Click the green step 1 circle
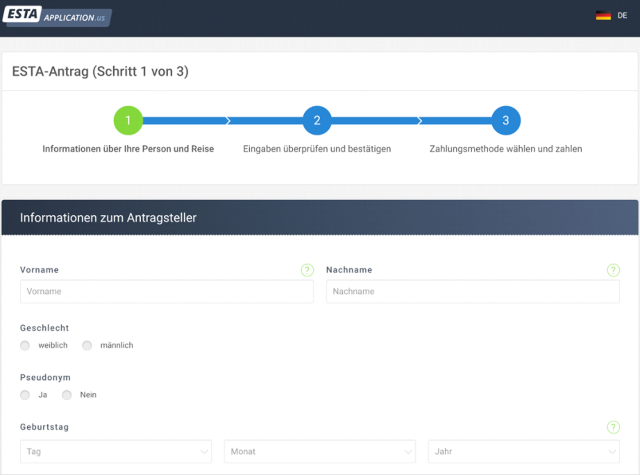Screen dimensions: 640x475 click(x=128, y=120)
